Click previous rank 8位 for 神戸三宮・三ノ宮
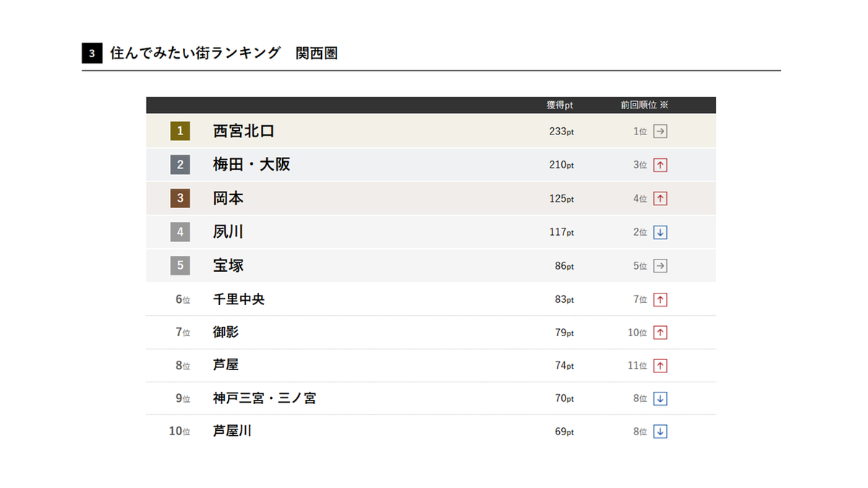 click(x=640, y=398)
